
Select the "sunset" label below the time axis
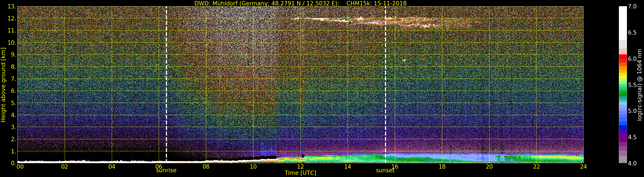click(x=385, y=170)
